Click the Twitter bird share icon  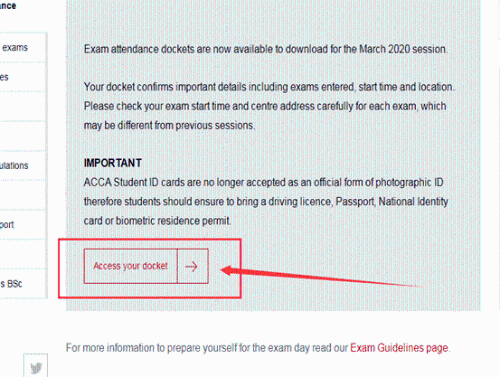tap(36, 368)
